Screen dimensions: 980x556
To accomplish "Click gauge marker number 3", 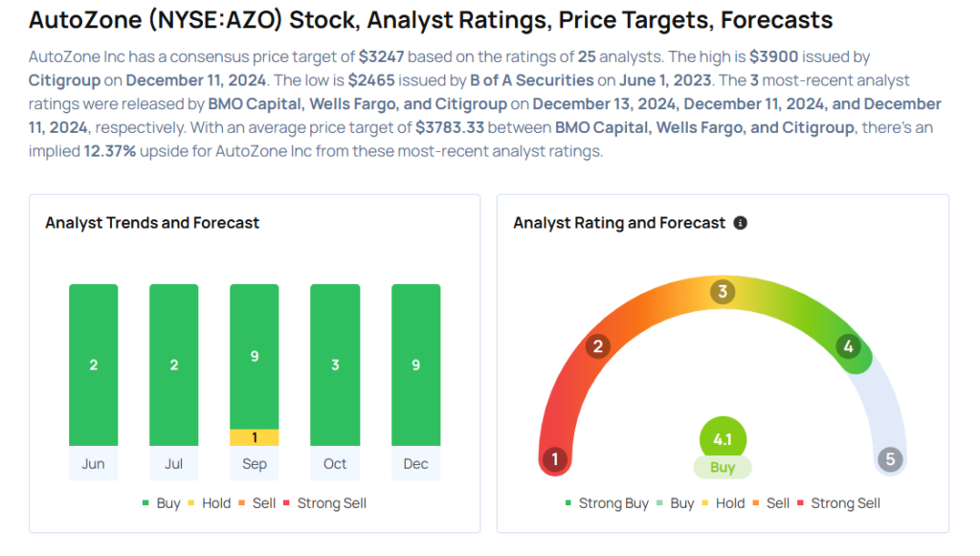I will click(x=724, y=292).
